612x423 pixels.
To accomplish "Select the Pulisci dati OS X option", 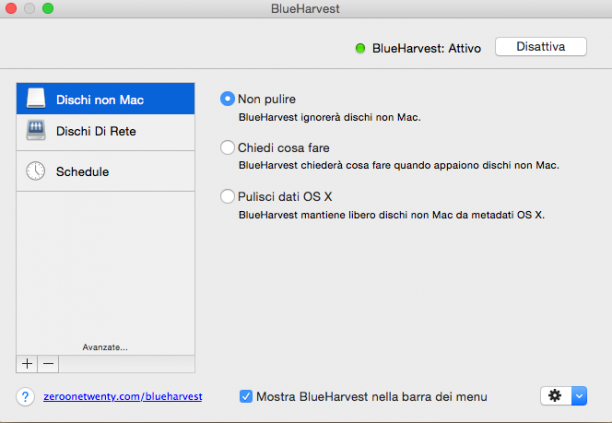I will 228,196.
